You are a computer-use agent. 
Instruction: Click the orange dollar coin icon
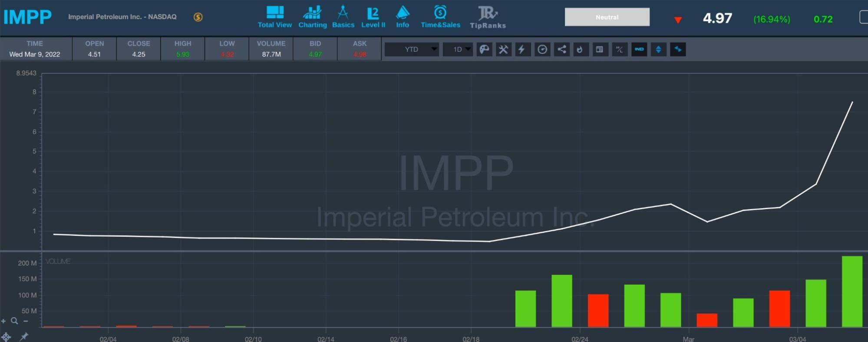tap(198, 17)
